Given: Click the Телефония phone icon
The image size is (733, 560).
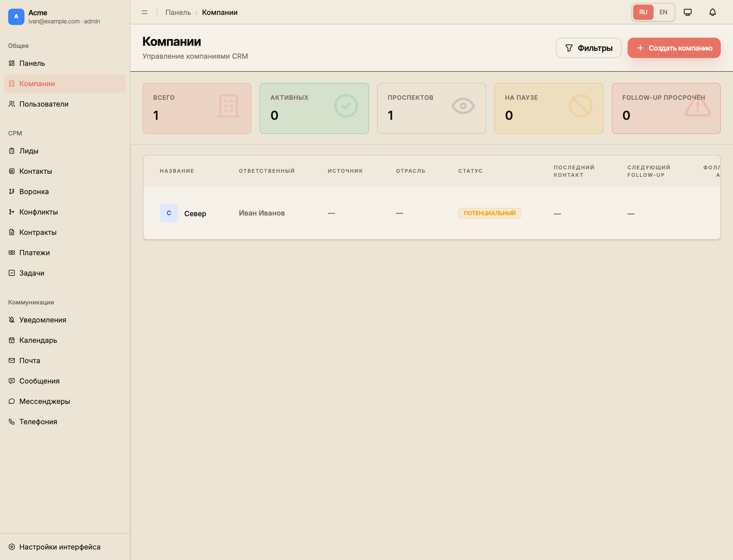Looking at the screenshot, I should click(x=12, y=422).
